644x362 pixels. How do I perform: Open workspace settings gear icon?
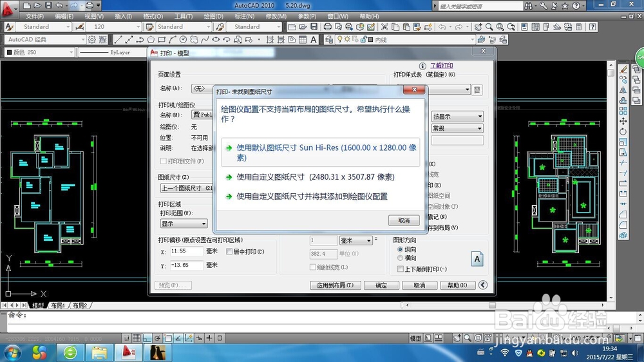[92, 39]
